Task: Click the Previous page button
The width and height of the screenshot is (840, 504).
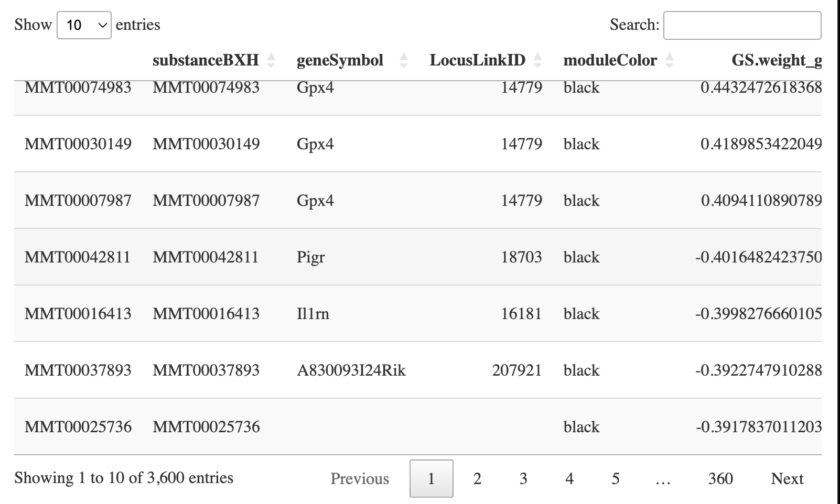Action: click(360, 478)
